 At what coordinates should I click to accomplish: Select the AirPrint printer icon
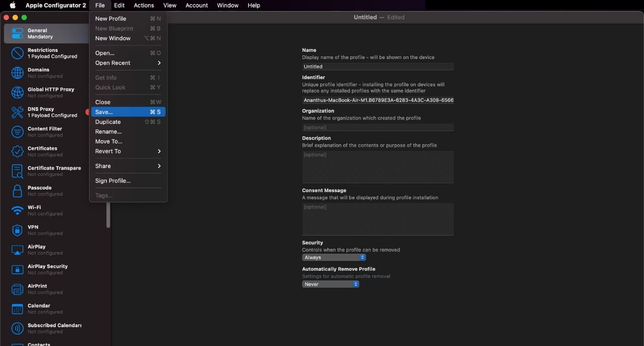point(18,289)
